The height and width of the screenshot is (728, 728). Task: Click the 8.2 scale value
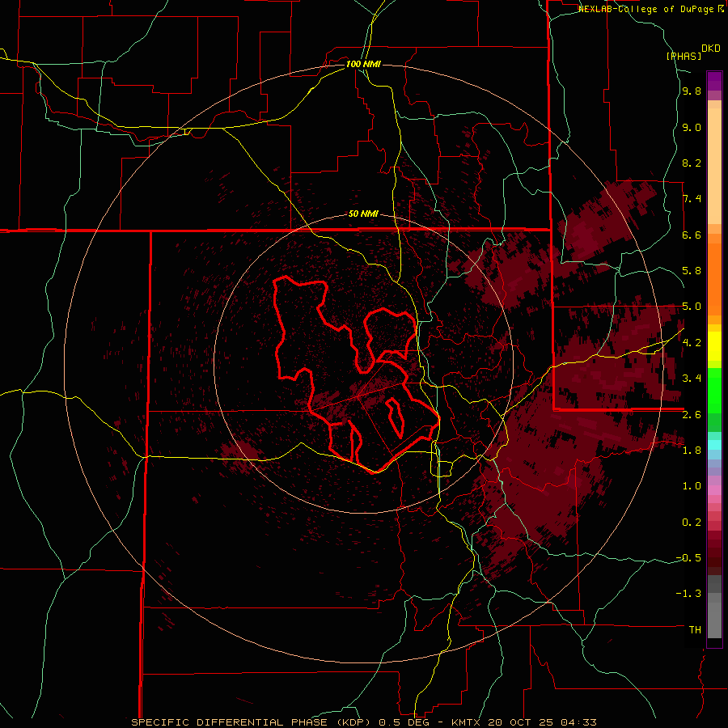point(692,163)
